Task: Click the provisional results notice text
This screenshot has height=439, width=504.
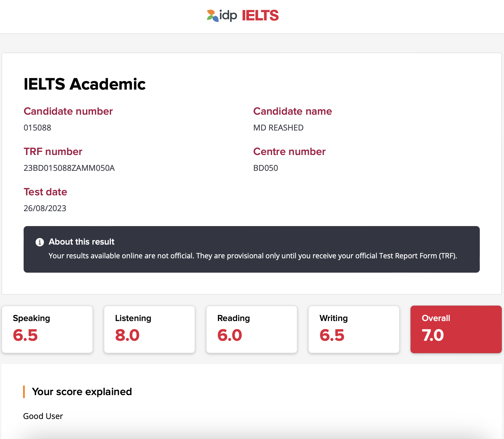Action: click(253, 256)
